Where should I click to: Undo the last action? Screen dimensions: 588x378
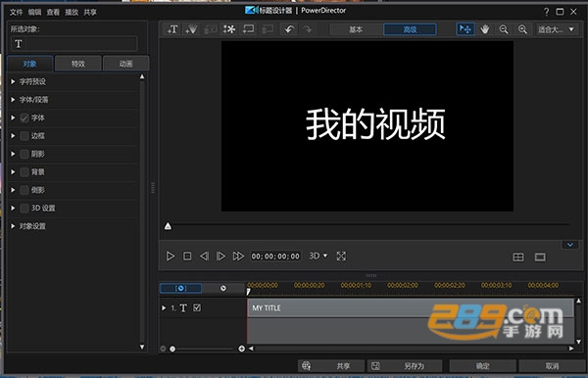pyautogui.click(x=289, y=29)
